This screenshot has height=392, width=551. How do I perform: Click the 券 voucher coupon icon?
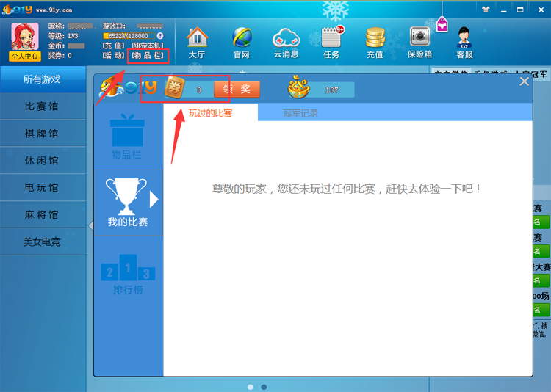click(174, 87)
